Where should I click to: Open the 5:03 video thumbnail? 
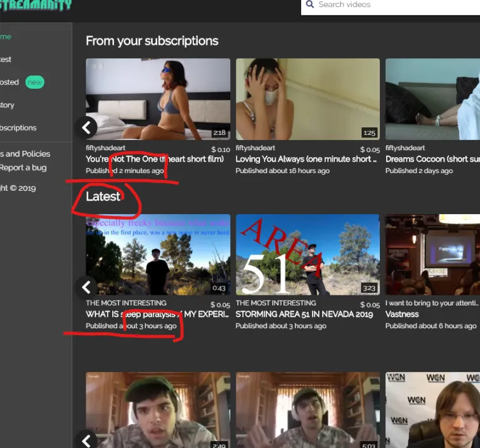pyautogui.click(x=308, y=410)
